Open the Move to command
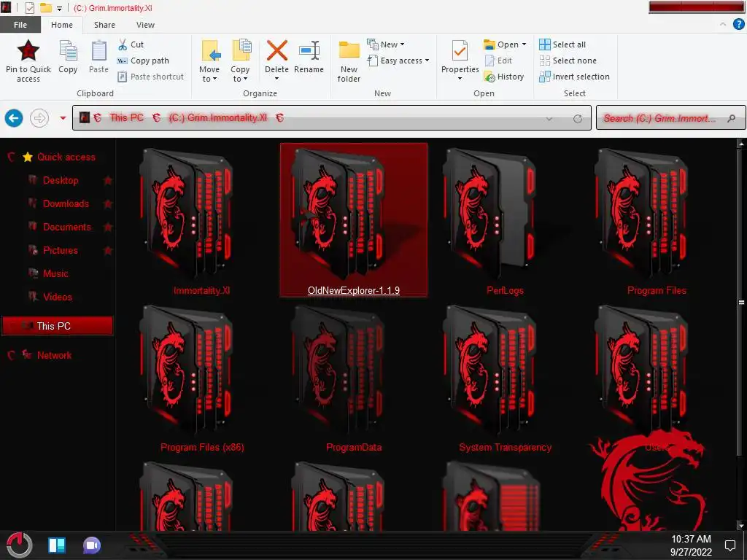 (x=209, y=61)
